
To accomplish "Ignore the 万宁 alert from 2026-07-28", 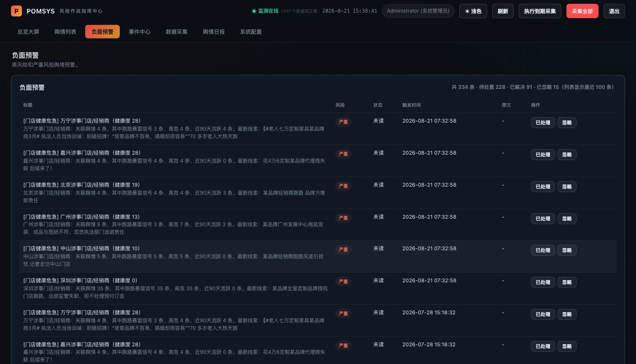I will 567,314.
